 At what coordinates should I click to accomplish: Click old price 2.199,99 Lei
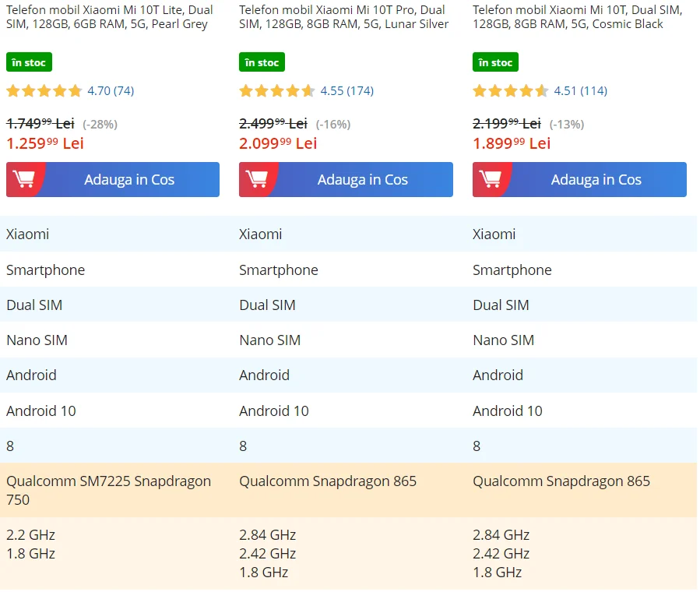tap(507, 124)
